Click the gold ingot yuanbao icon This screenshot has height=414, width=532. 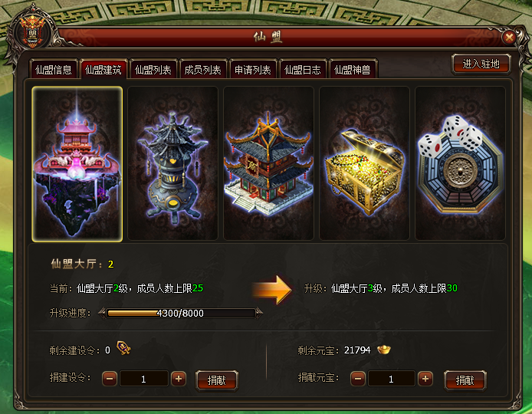384,349
